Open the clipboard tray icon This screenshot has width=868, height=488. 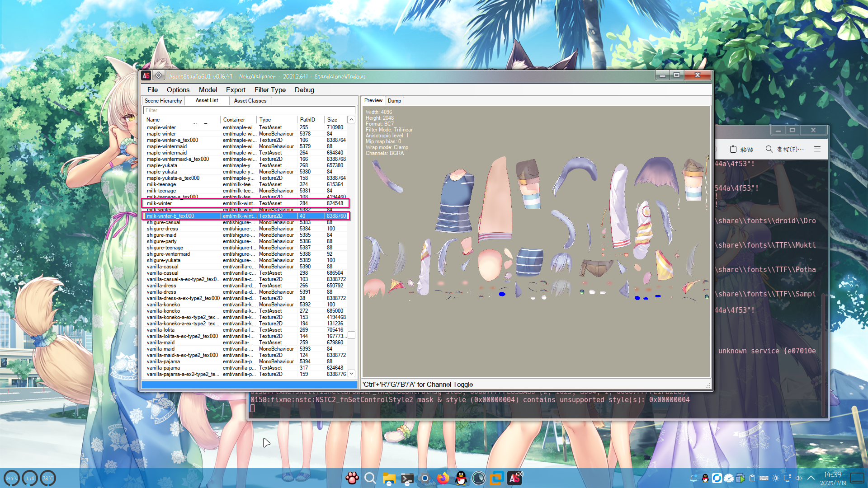pyautogui.click(x=752, y=478)
